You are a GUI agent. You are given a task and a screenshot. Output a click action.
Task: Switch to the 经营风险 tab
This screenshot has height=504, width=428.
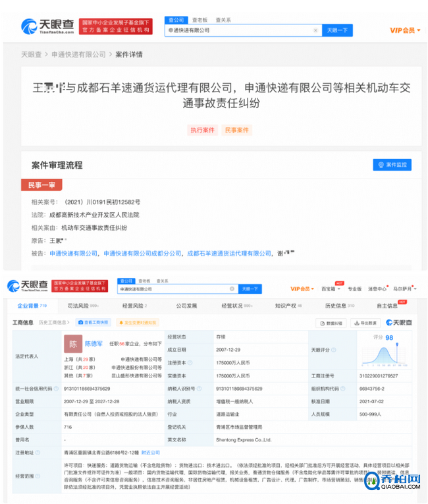coord(134,306)
